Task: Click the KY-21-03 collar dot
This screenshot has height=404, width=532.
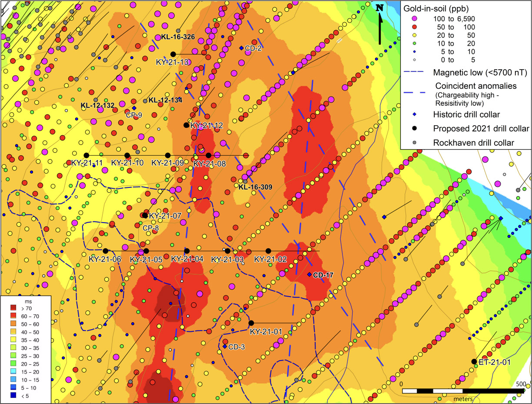Action: coord(227,250)
